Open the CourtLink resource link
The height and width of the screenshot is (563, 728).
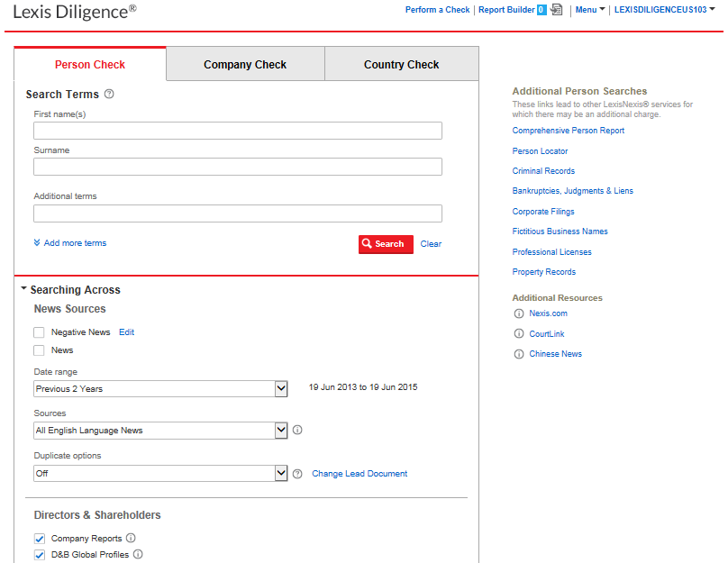coord(547,333)
